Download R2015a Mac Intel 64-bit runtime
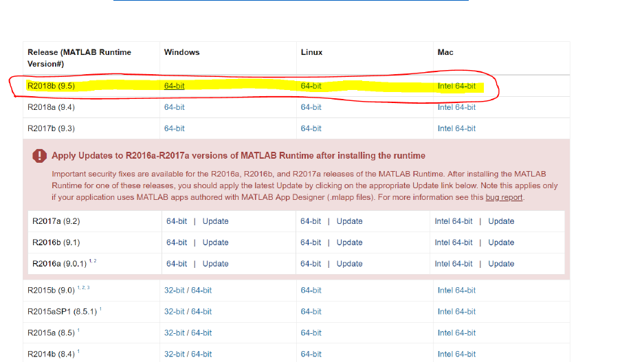644x362 pixels. tap(456, 333)
